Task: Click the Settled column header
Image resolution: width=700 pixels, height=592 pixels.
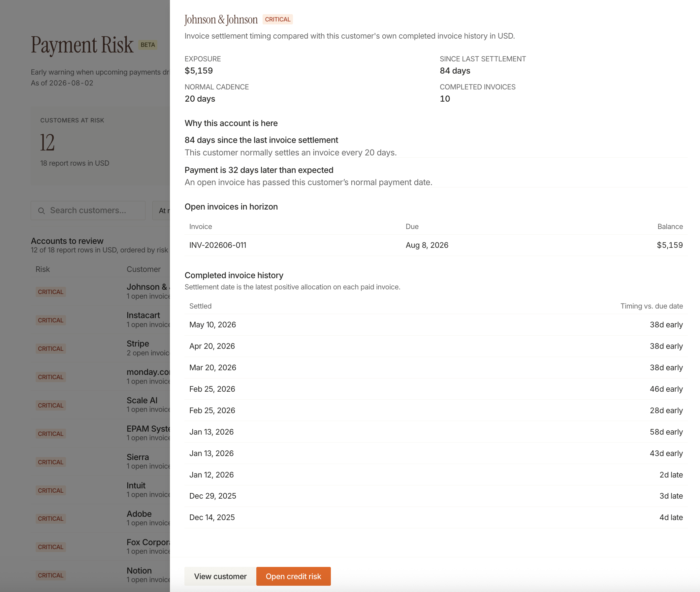Action: coord(201,306)
